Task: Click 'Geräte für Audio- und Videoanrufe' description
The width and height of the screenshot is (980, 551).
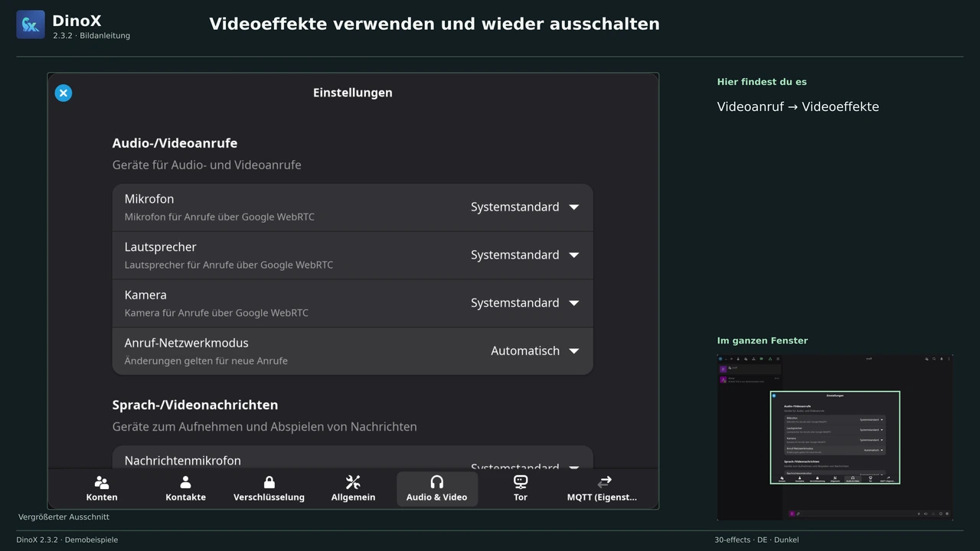Action: coord(207,165)
